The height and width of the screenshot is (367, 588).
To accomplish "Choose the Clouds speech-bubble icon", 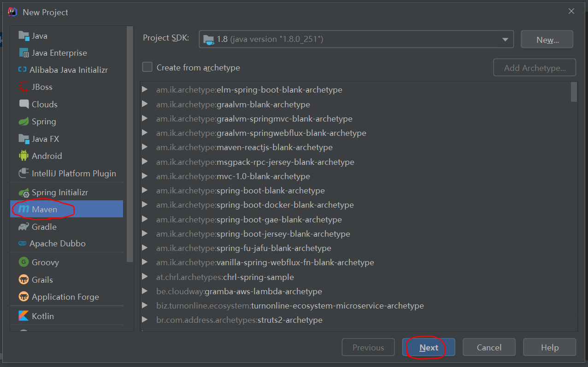I will click(x=24, y=104).
